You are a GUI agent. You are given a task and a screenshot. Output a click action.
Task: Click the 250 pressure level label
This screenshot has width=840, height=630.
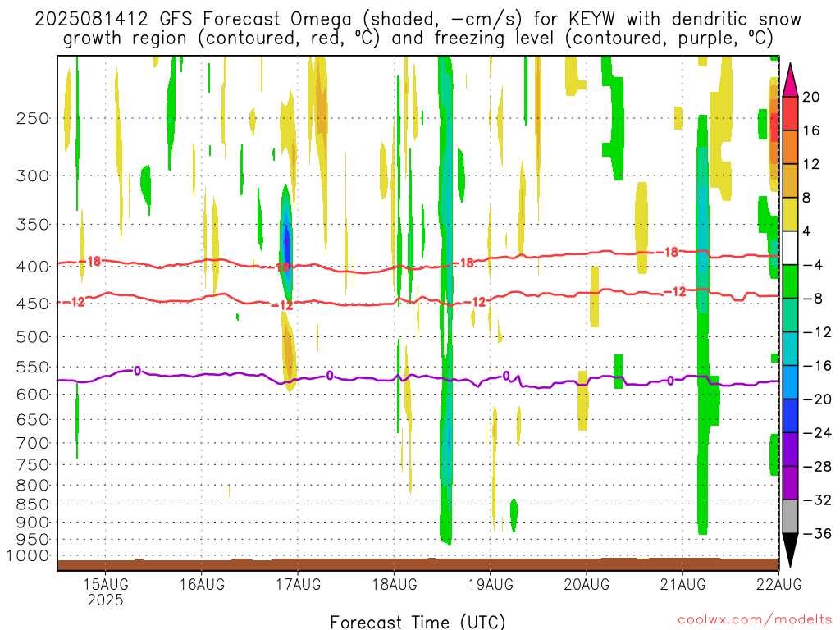point(33,118)
